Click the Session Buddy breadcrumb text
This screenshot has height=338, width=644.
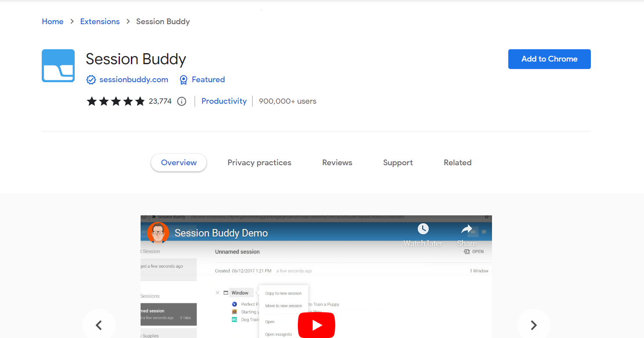coord(163,22)
